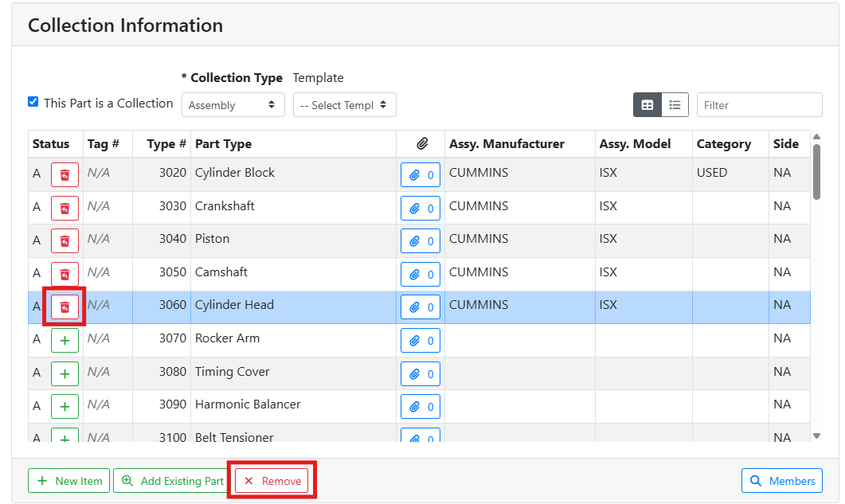
Task: Click the Members button
Action: click(x=781, y=481)
